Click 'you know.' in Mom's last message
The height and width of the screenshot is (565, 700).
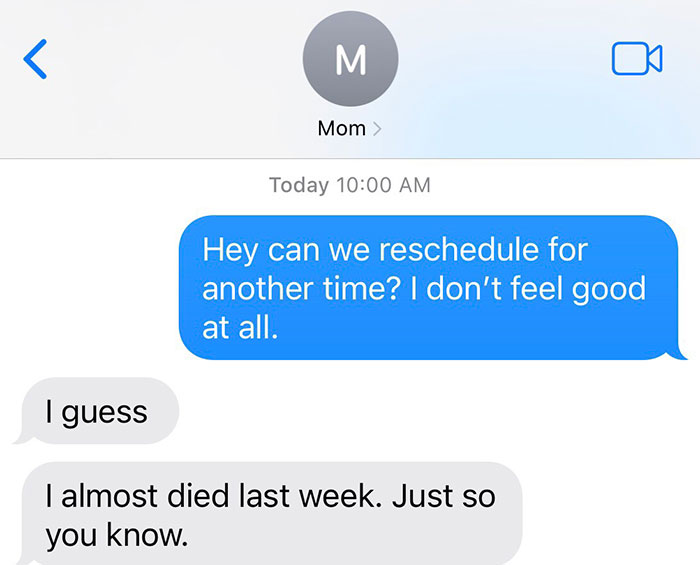[x=116, y=535]
